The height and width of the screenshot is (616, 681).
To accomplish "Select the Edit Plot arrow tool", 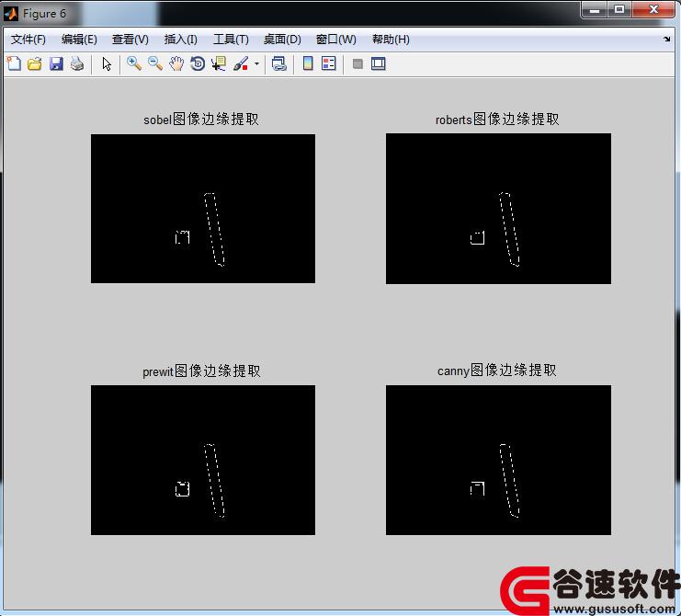I will click(x=107, y=63).
